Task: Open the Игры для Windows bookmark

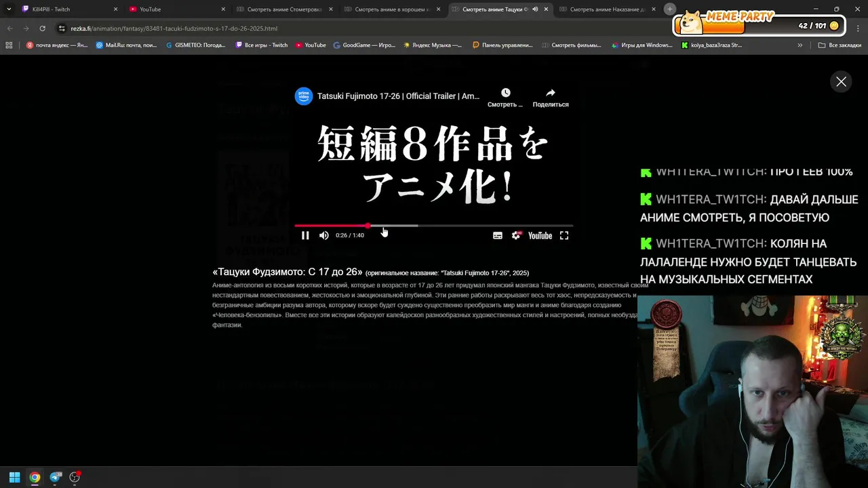Action: [642, 45]
